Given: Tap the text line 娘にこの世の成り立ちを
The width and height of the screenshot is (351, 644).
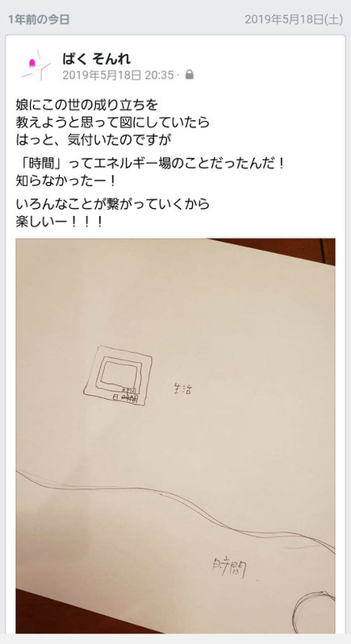Looking at the screenshot, I should click(x=86, y=105).
